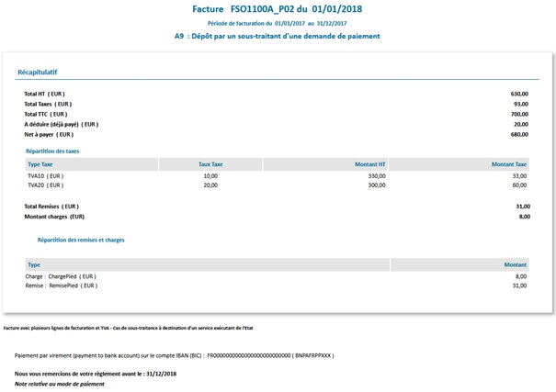This screenshot has height=392, width=556.
Task: Select the Montant charges value 8,00
Action: 524,217
